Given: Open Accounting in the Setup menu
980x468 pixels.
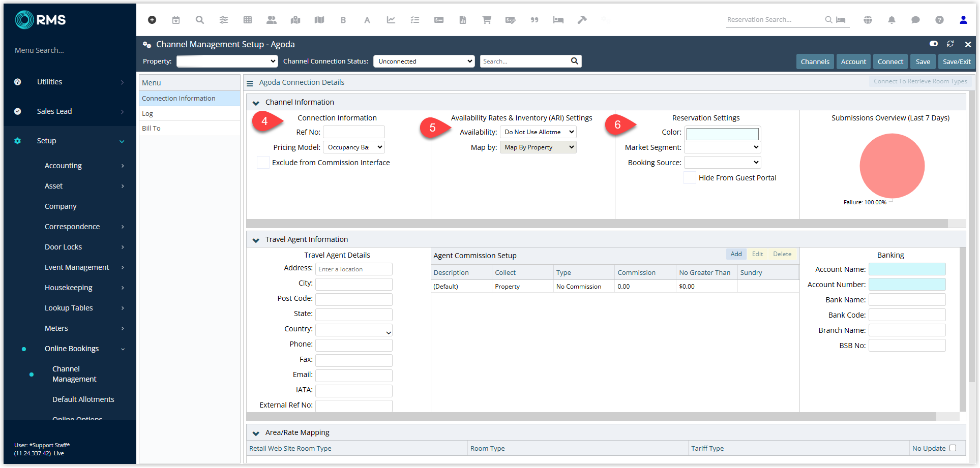Looking at the screenshot, I should tap(70, 166).
